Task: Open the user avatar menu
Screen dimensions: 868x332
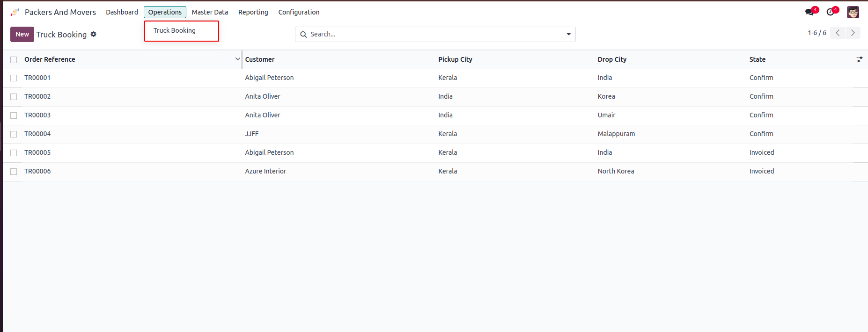Action: (x=853, y=12)
